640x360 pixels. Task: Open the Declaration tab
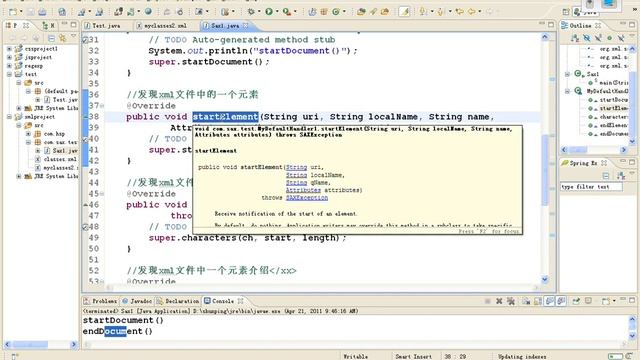pos(178,301)
